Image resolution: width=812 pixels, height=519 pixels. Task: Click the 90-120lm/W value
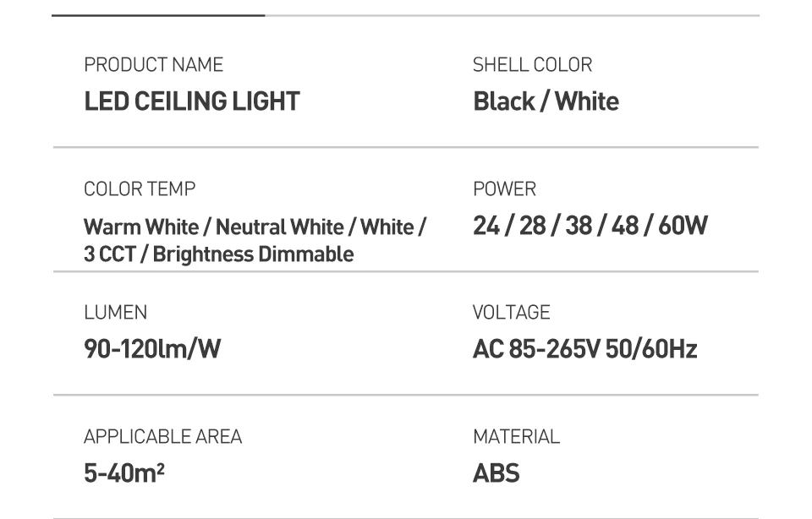point(152,349)
